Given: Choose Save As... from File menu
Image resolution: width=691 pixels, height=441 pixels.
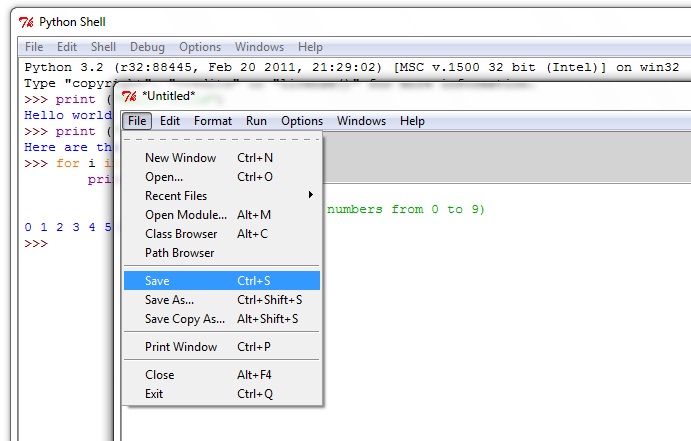Looking at the screenshot, I should point(222,300).
